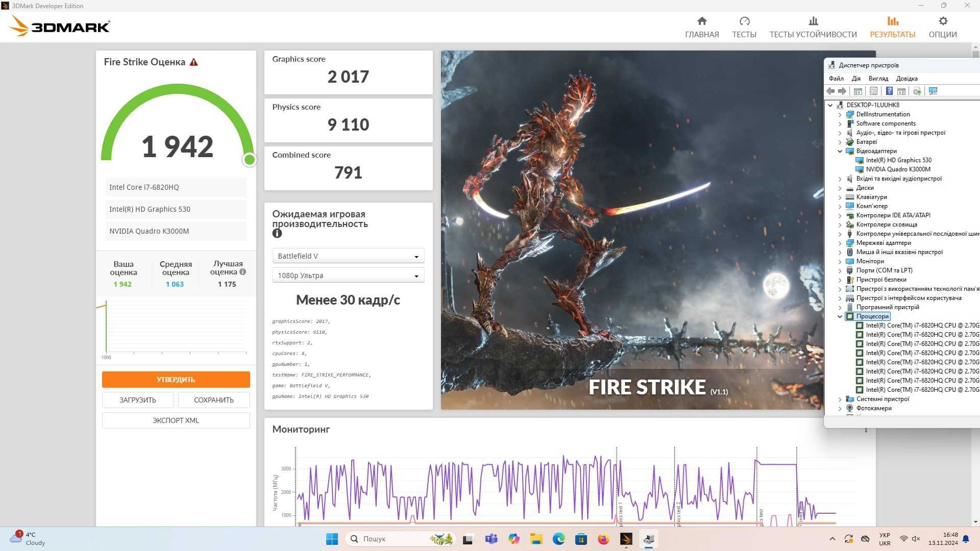Click the Fire Strike warning triangle icon

point(193,62)
